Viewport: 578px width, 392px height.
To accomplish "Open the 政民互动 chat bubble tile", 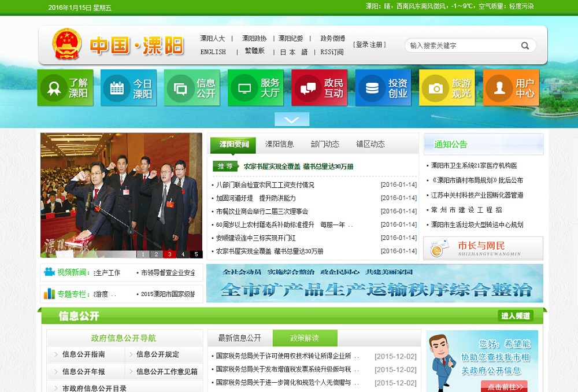I will point(320,88).
